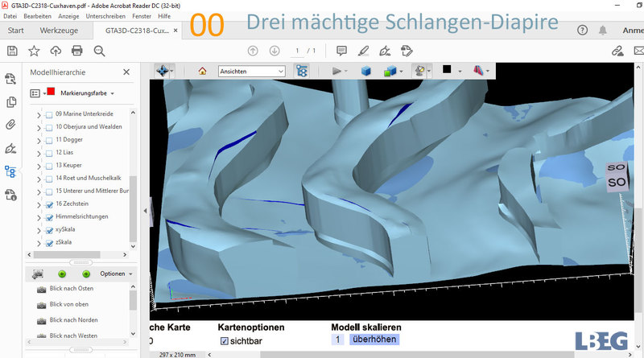
Task: Click the save file icon
Action: (12, 51)
